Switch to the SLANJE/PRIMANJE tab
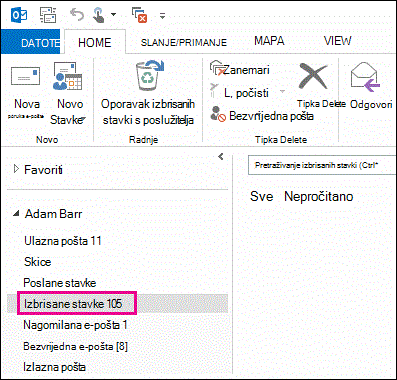 click(x=184, y=42)
